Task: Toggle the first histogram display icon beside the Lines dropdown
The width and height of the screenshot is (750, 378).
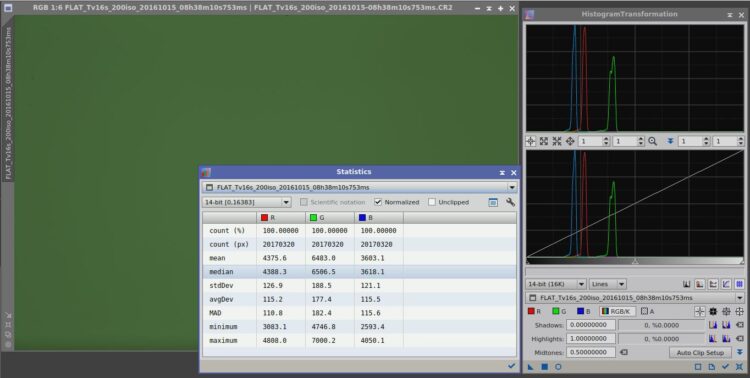Action: [686, 284]
